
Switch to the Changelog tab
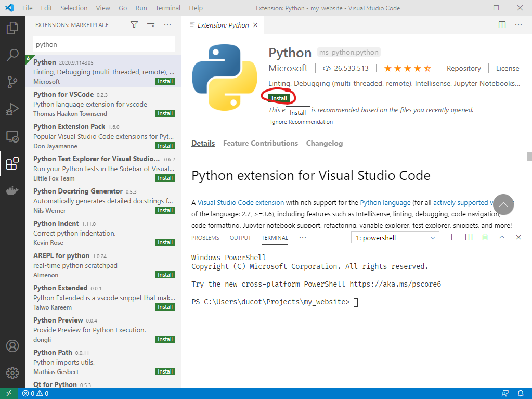(x=325, y=143)
